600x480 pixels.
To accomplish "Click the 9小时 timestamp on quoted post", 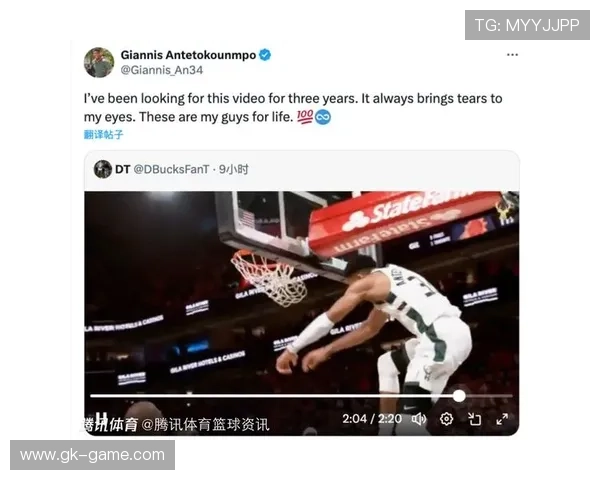I will tap(234, 169).
